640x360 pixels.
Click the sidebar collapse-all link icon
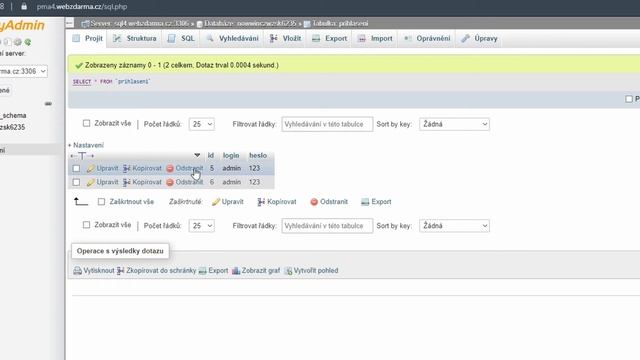tap(48, 104)
